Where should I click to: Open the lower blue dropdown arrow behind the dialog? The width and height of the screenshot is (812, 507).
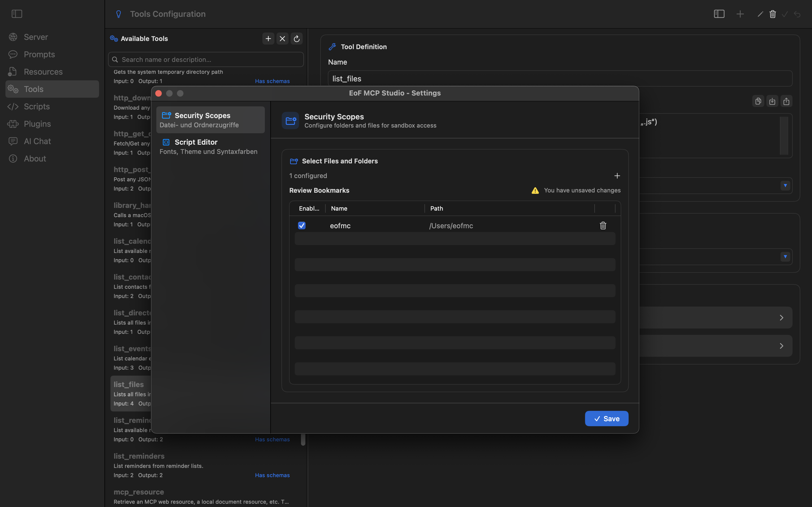click(x=785, y=256)
